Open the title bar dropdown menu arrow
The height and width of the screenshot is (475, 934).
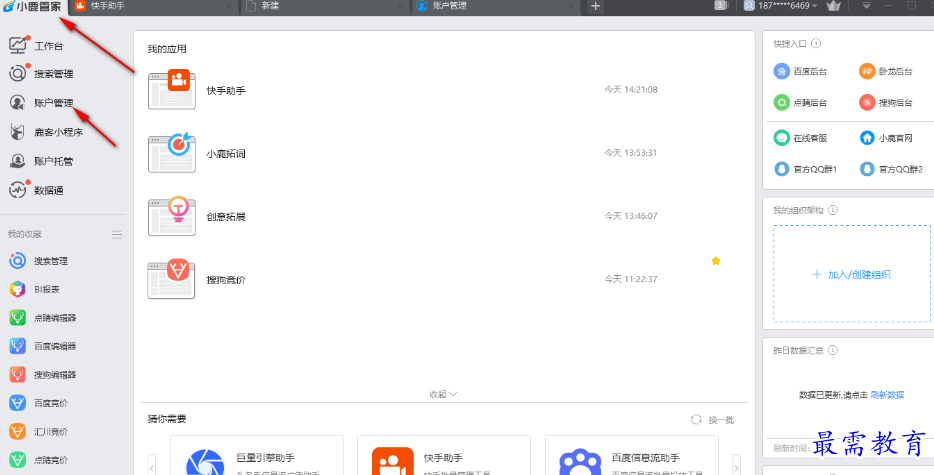867,5
